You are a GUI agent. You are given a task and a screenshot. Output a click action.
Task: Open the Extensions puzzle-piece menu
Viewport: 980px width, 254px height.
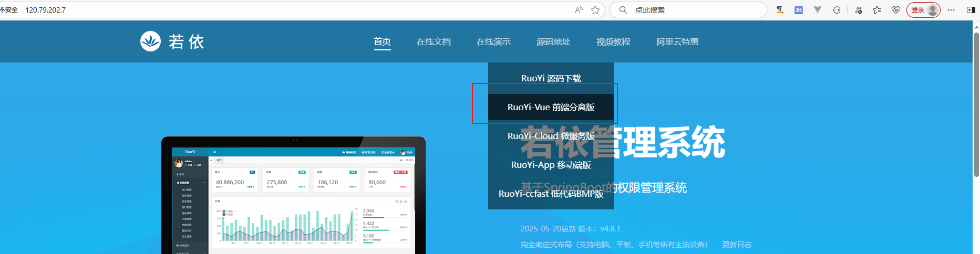(x=837, y=10)
